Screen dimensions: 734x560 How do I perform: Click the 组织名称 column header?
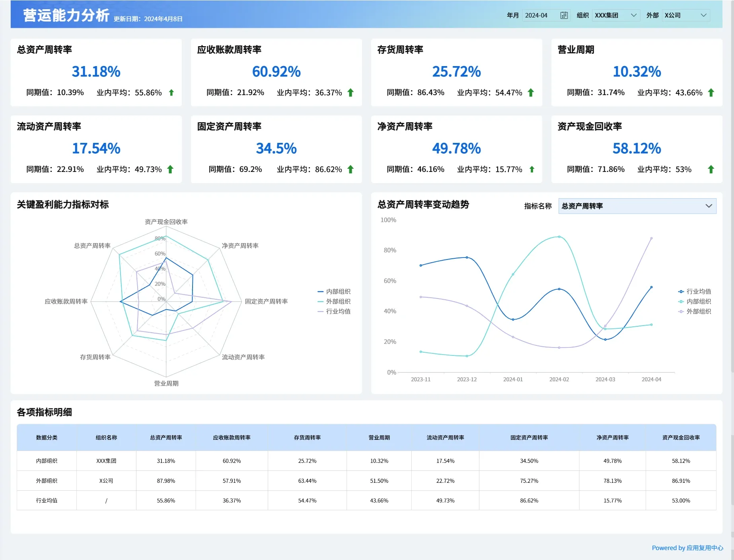106,438
